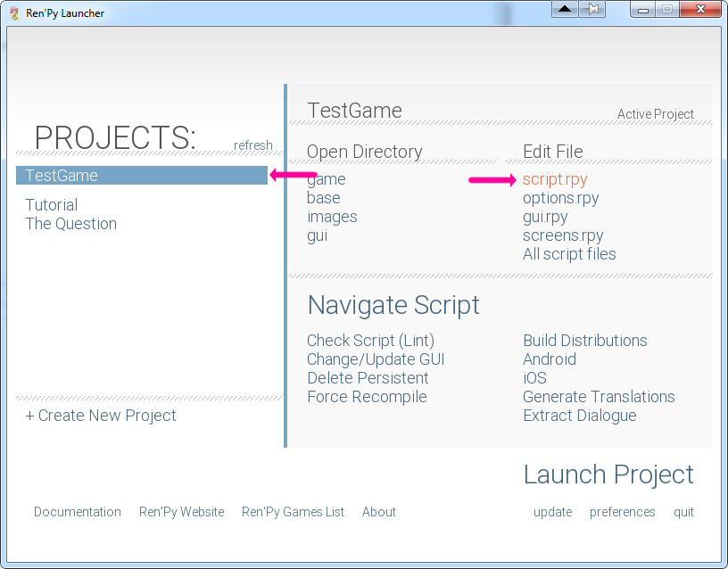Open launcher preferences

click(622, 512)
